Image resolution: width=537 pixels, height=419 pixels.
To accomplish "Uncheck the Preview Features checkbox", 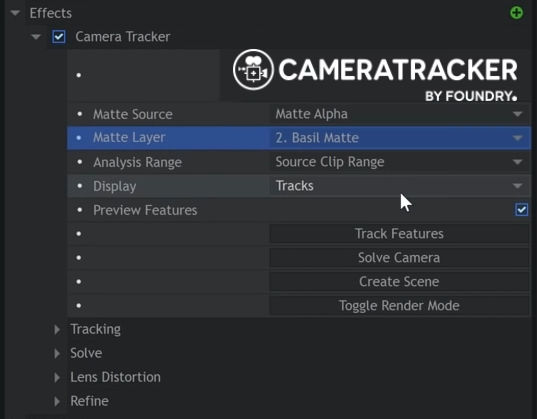I will tap(521, 210).
